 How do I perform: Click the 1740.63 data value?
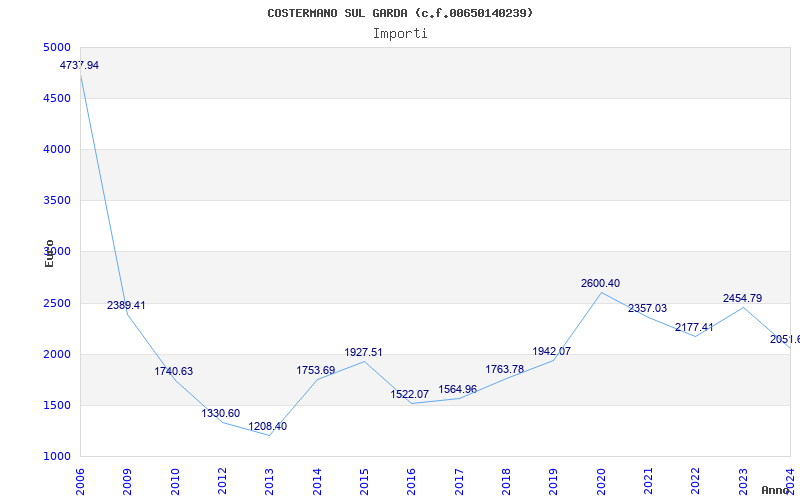(173, 371)
